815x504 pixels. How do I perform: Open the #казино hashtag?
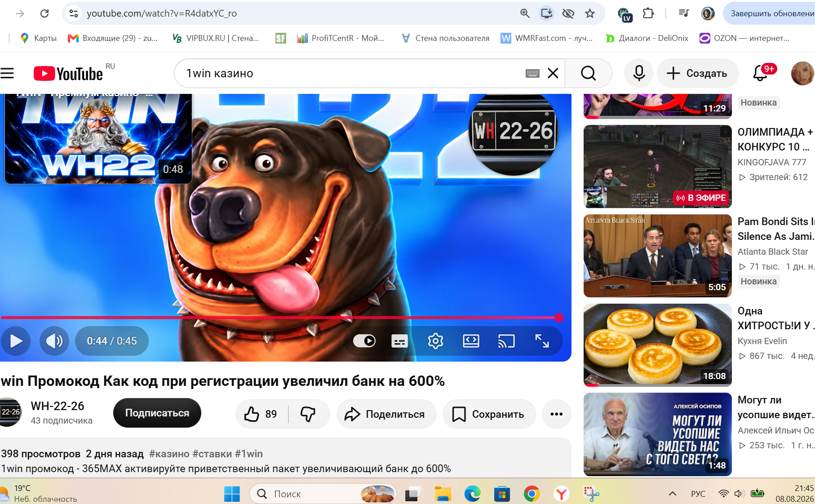click(169, 454)
